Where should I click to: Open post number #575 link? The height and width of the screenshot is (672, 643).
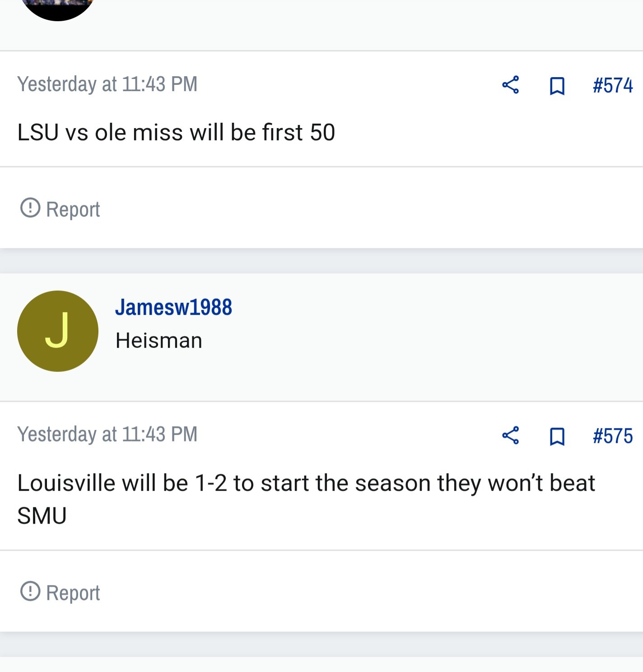click(613, 436)
